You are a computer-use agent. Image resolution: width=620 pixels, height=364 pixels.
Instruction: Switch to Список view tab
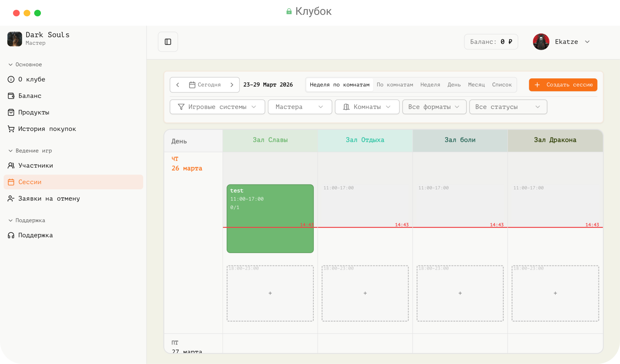[x=502, y=85]
